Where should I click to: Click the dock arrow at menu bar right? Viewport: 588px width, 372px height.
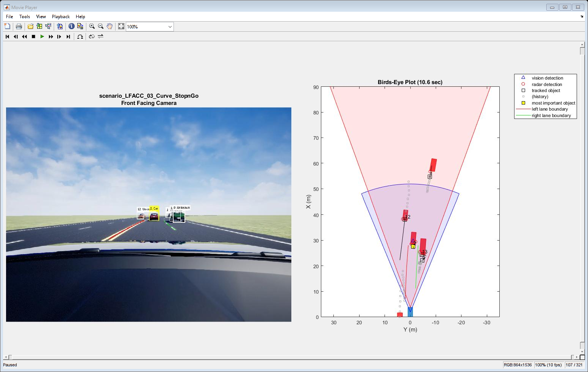click(582, 17)
